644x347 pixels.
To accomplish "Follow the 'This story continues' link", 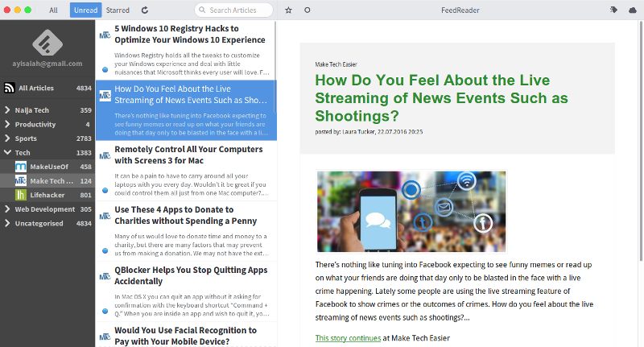I will click(348, 338).
